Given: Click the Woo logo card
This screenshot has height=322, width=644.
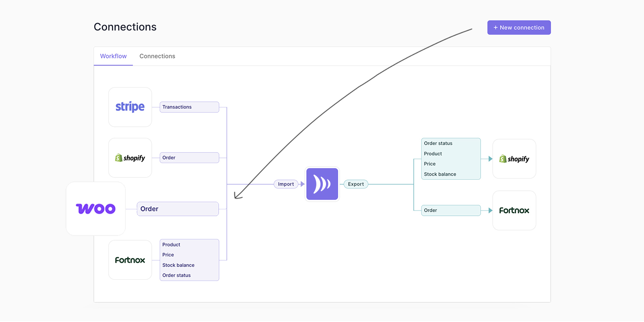Looking at the screenshot, I should 96,208.
